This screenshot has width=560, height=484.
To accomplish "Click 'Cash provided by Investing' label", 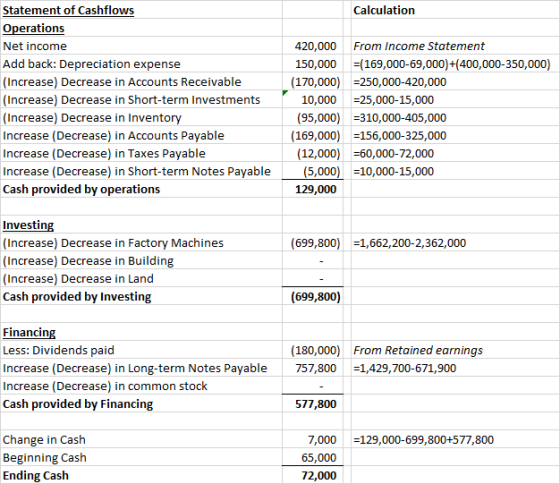I will coord(77,296).
